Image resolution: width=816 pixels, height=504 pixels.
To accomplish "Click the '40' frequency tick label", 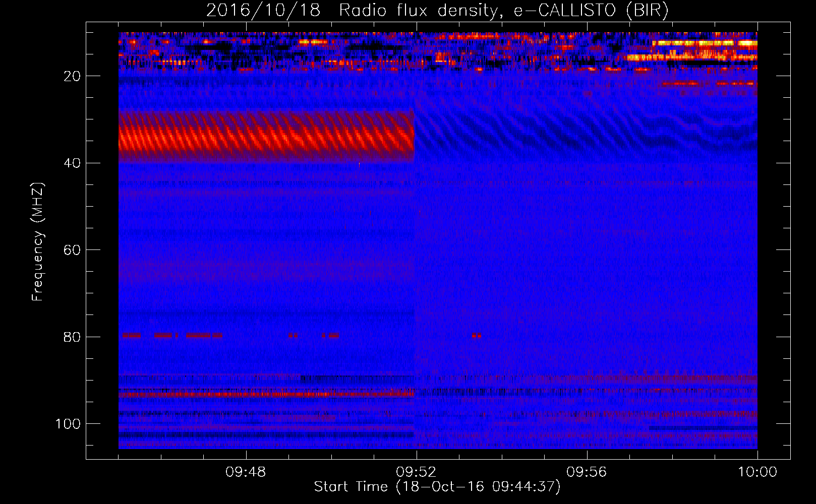I will click(72, 163).
